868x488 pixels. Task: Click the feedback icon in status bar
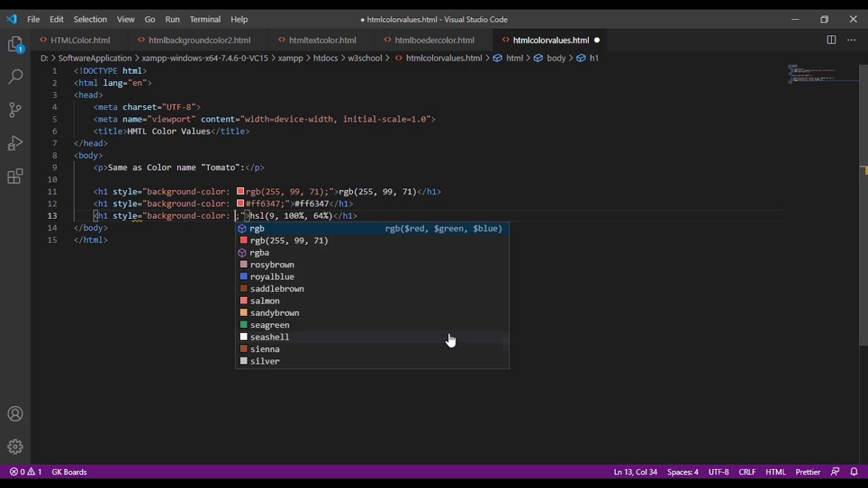pyautogui.click(x=835, y=472)
